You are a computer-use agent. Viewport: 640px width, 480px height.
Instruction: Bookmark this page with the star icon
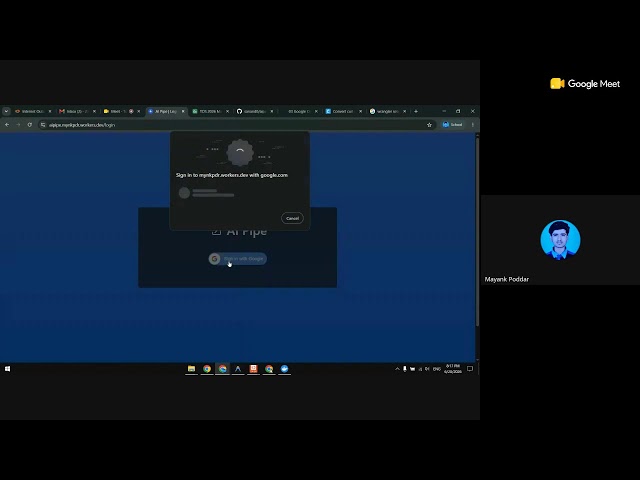(x=429, y=124)
